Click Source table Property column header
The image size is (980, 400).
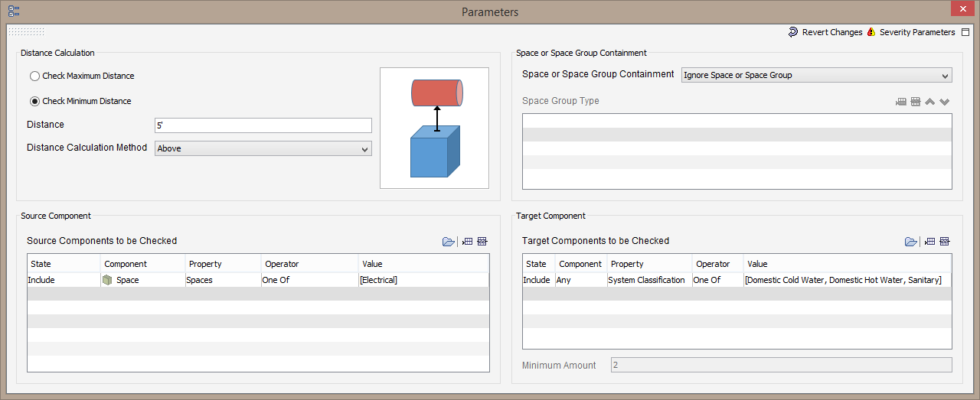(x=223, y=264)
